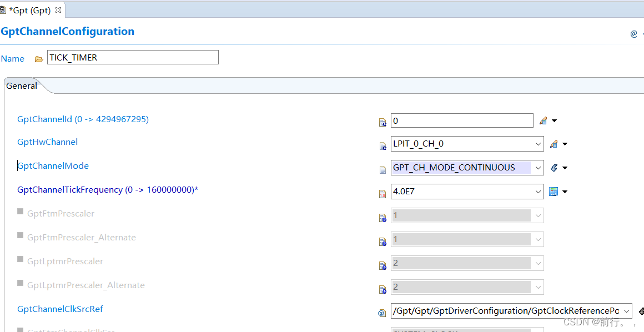This screenshot has width=644, height=332.
Task: Click the pencil icon beside GptHwChannel dropdown
Action: [555, 143]
